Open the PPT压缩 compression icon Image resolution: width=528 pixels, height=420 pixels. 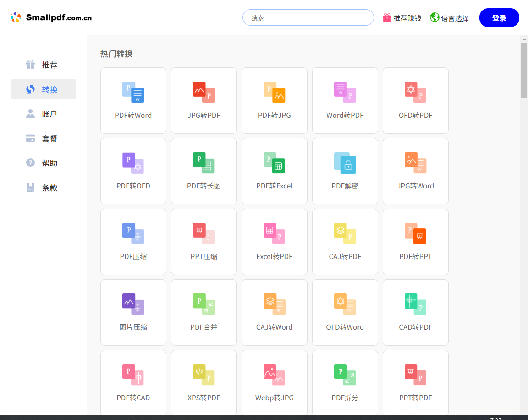pyautogui.click(x=203, y=233)
